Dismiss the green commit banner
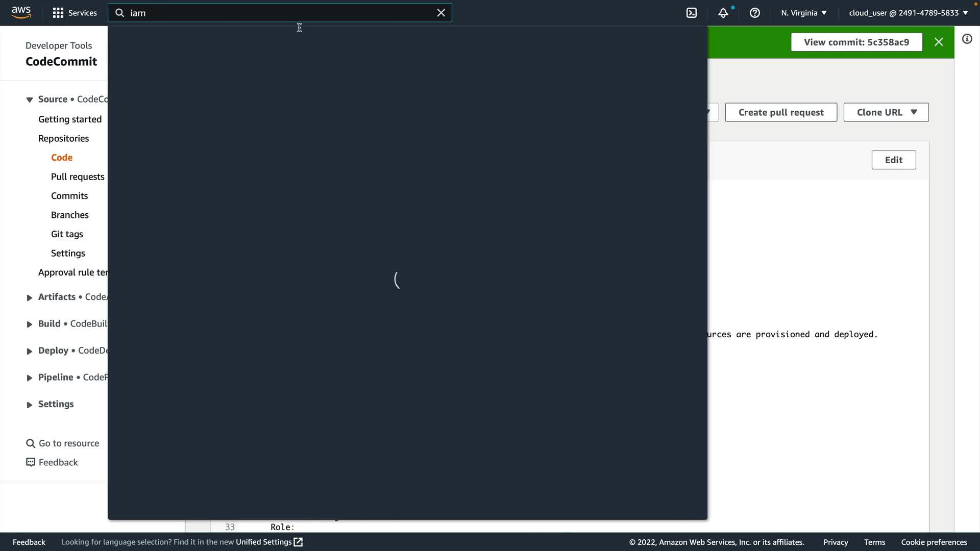Screen dimensions: 980x551 [x=939, y=42]
